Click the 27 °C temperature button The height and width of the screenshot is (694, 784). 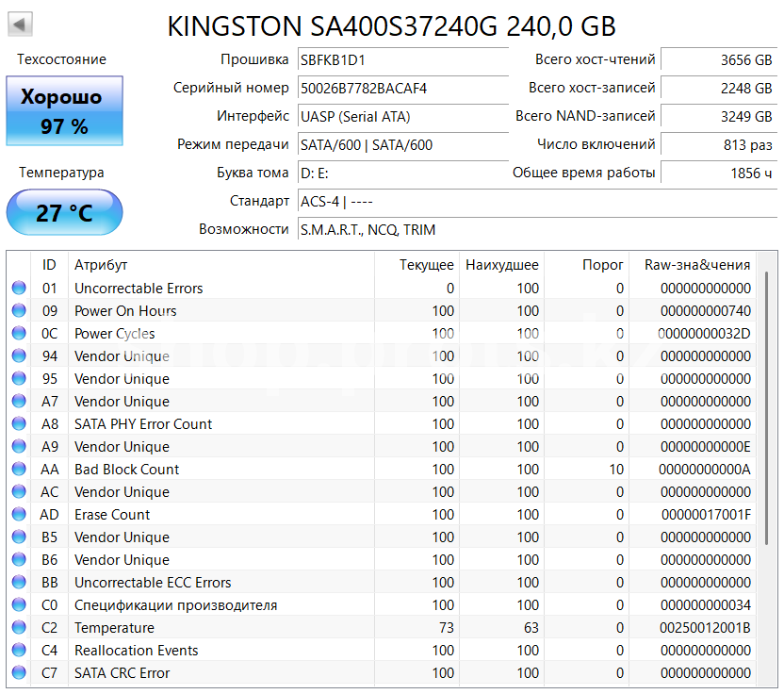(x=64, y=213)
